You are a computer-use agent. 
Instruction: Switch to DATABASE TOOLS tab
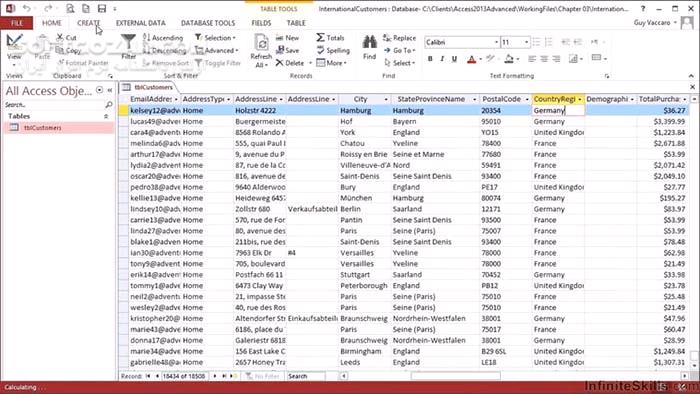pos(208,23)
